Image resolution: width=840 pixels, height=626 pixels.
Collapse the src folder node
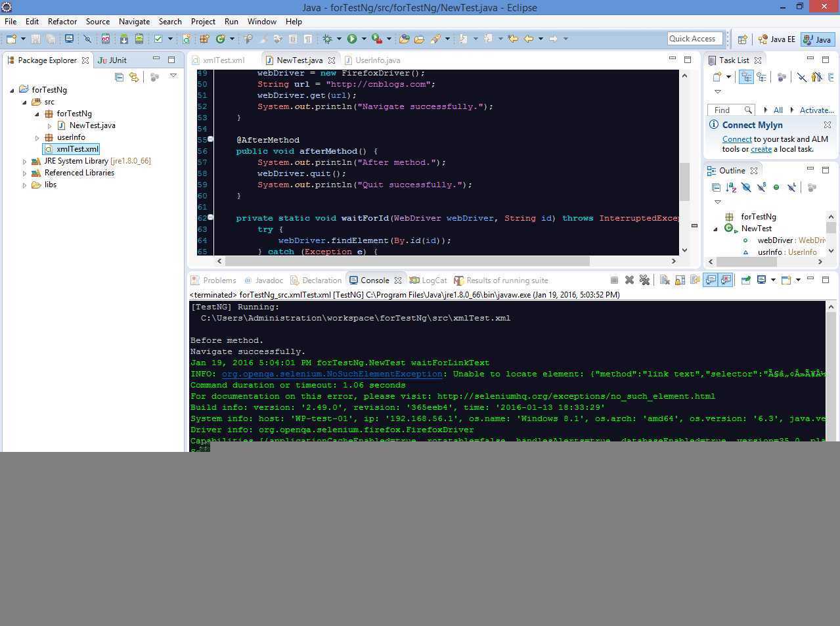pos(25,102)
